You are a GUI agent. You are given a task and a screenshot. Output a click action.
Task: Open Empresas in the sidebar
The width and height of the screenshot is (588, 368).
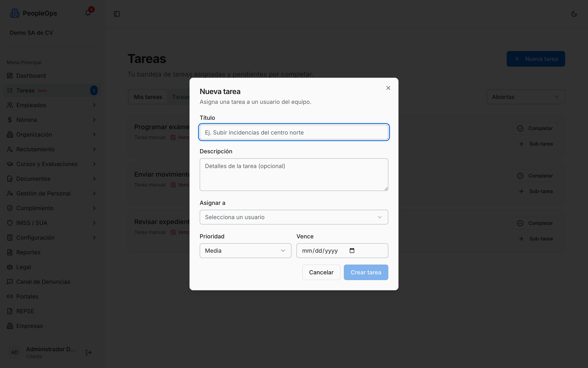pyautogui.click(x=52, y=326)
